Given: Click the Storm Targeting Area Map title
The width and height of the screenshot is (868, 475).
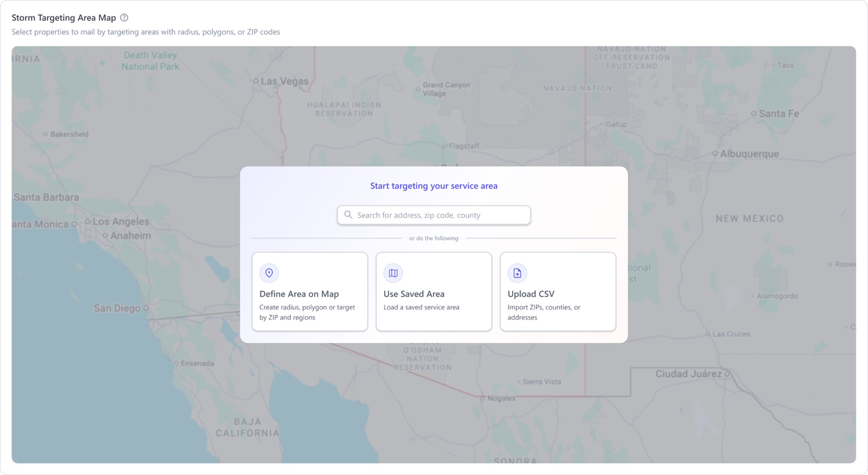Looking at the screenshot, I should [x=64, y=18].
